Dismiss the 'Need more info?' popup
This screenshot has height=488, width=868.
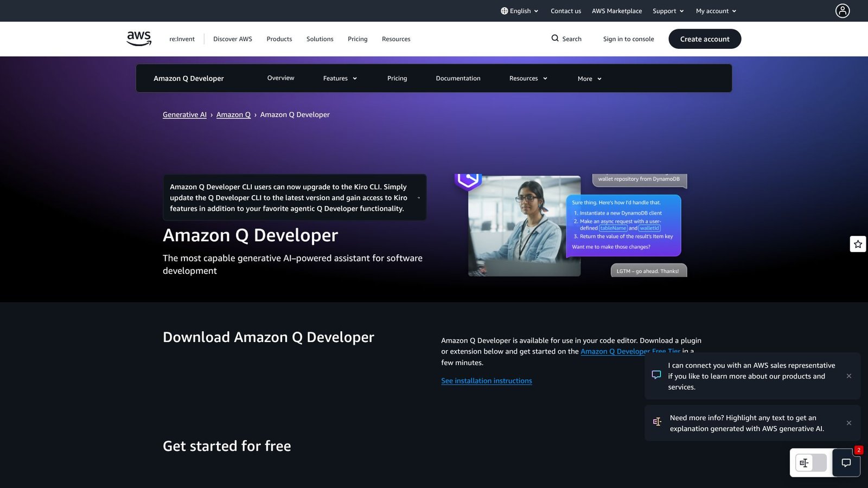[x=849, y=422]
